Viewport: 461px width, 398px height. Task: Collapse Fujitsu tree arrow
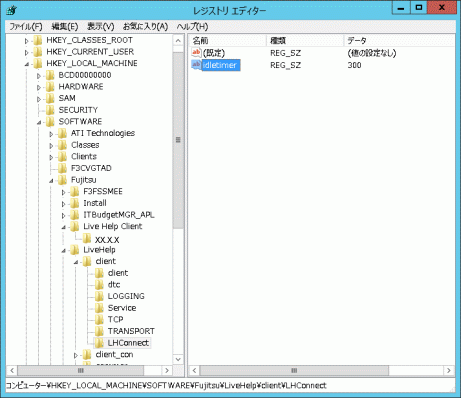[51, 181]
